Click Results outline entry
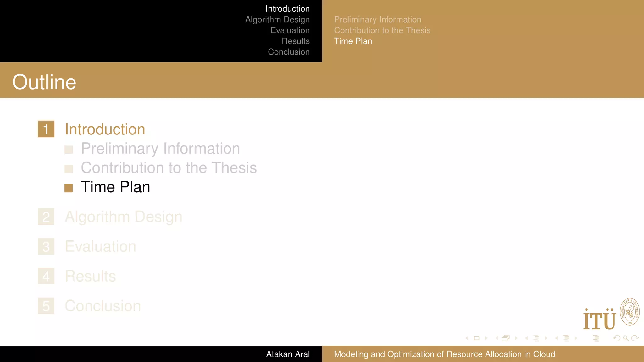 click(x=90, y=276)
